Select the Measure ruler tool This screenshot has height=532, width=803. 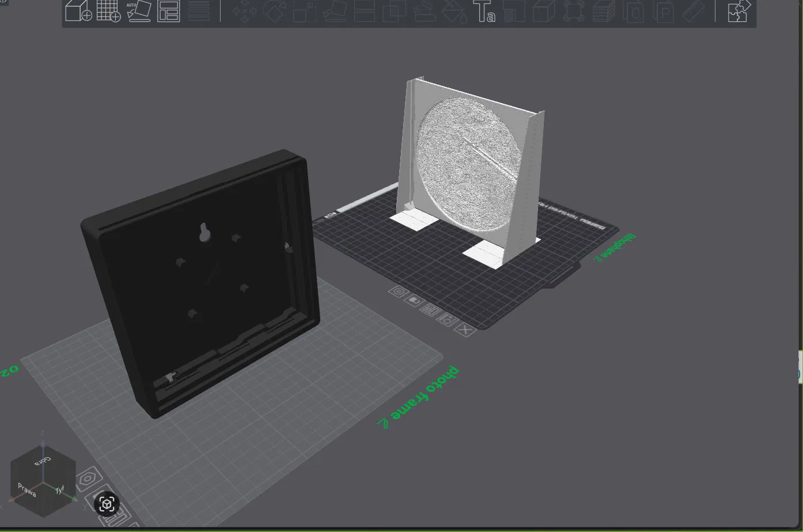(694, 10)
